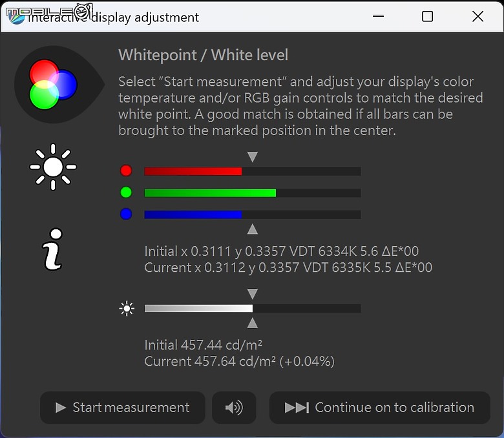
Task: Click the italic info icon
Action: coord(52,249)
